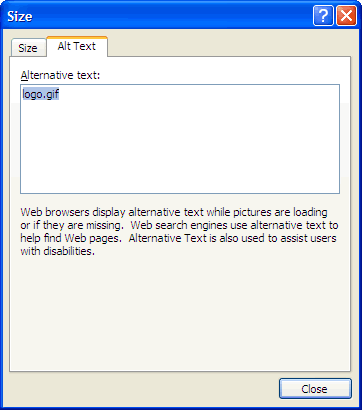Click the highlighted logo.gif text
The image size is (362, 410).
41,94
